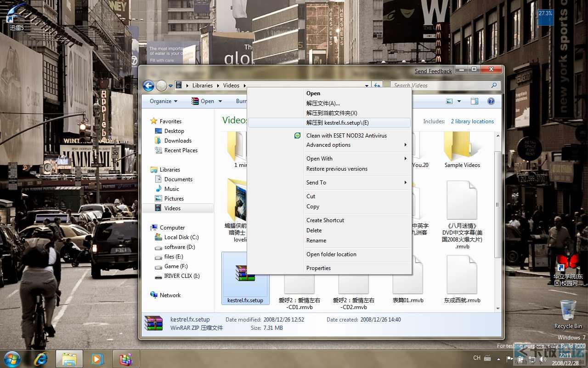Select Videos library in navigation pane
The height and width of the screenshot is (368, 588).
pos(177,208)
